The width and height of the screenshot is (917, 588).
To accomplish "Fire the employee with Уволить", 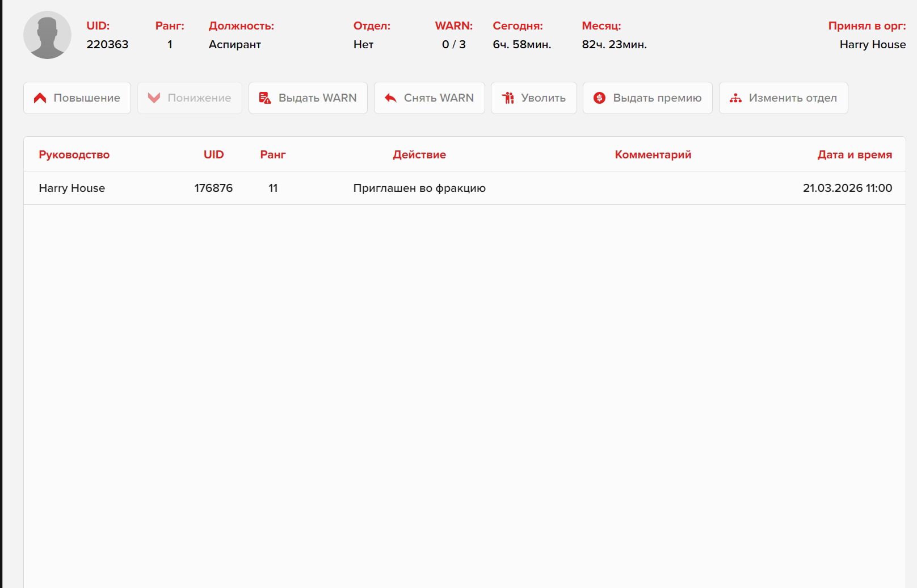I will tap(534, 98).
